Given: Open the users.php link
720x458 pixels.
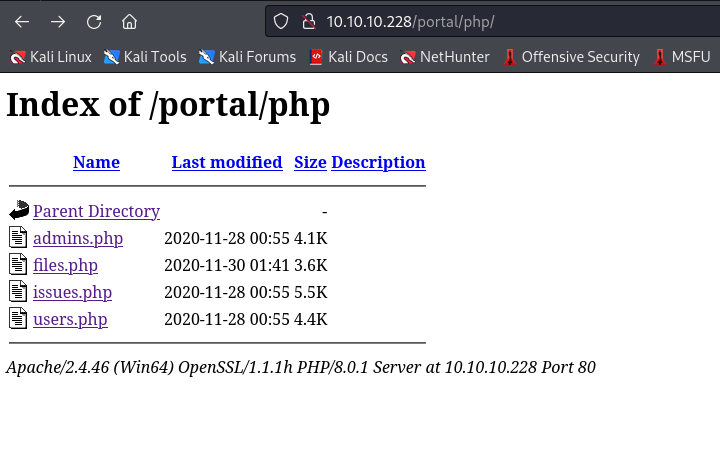Looking at the screenshot, I should tap(70, 319).
